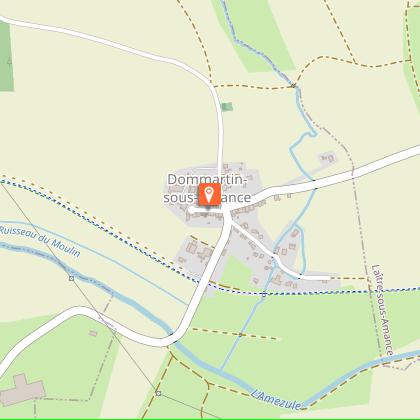Click the road bridge over L'Amezule
Image resolution: width=420 pixels, height=420 pixels.
pos(170,334)
